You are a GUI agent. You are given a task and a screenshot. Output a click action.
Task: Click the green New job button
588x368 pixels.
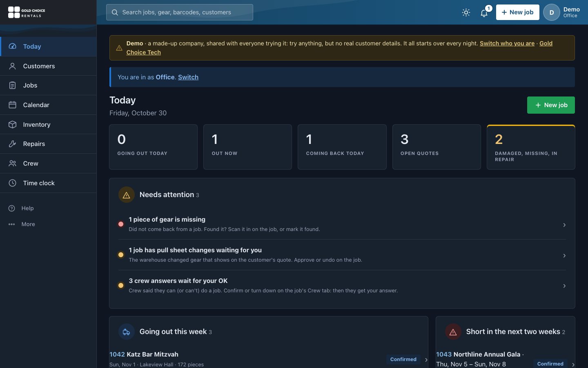(x=551, y=105)
